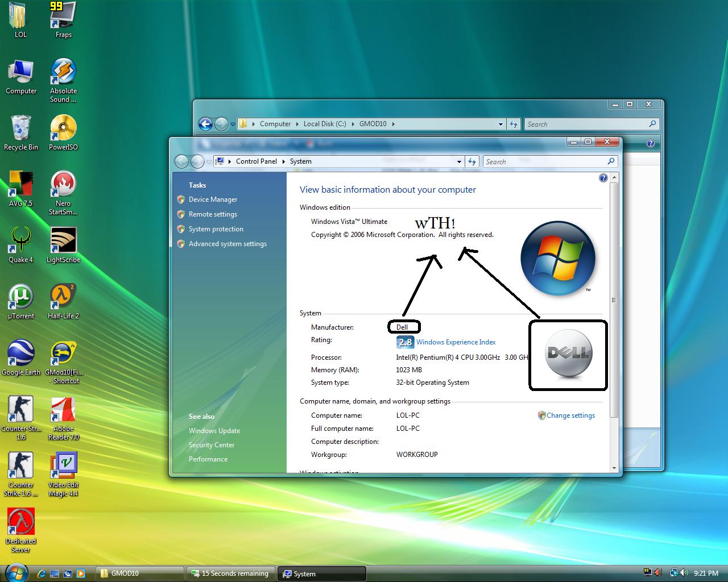Click Switch between windows in Quick Launch
Viewport: 728px width, 582px height.
coord(68,573)
